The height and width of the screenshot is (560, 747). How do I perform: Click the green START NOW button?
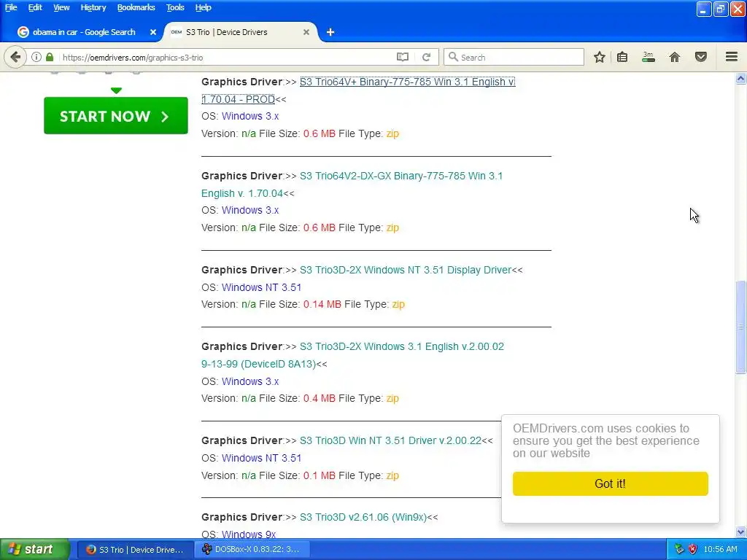coord(116,116)
